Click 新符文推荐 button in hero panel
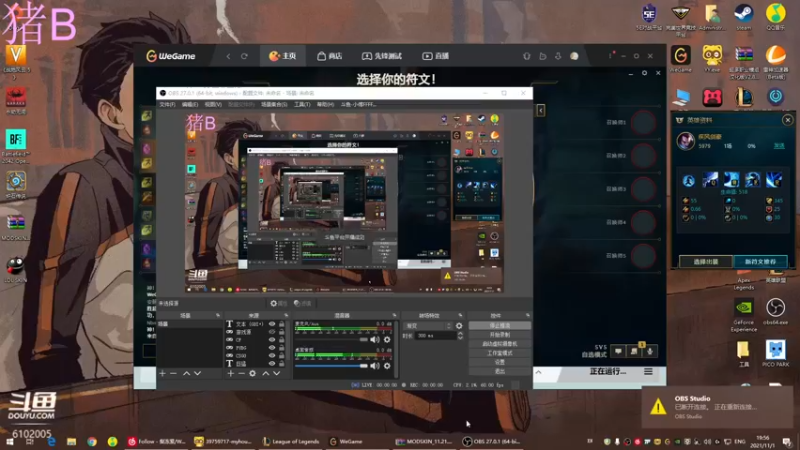 [760, 261]
